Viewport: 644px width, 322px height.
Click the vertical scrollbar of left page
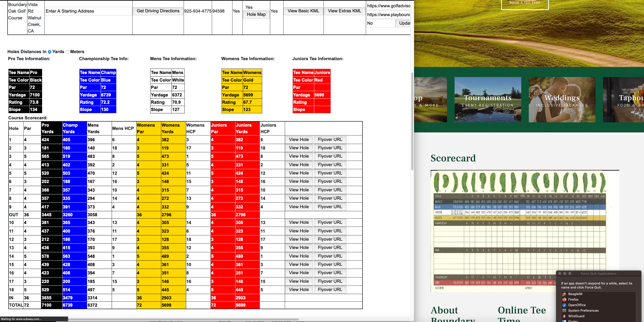[x=412, y=121]
